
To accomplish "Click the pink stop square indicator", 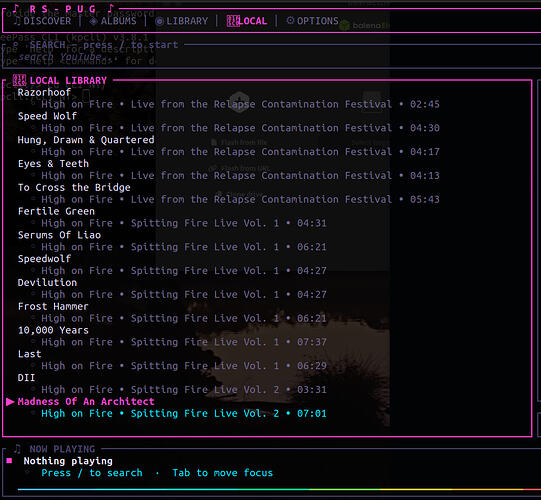I will (9, 461).
